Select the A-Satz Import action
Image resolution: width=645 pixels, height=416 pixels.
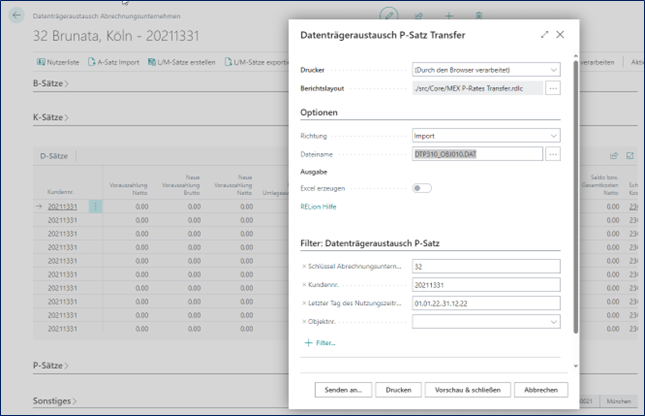click(x=112, y=62)
